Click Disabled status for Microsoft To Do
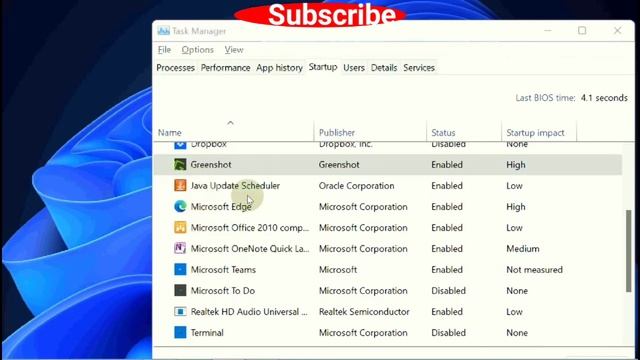The width and height of the screenshot is (640, 360). click(x=448, y=291)
